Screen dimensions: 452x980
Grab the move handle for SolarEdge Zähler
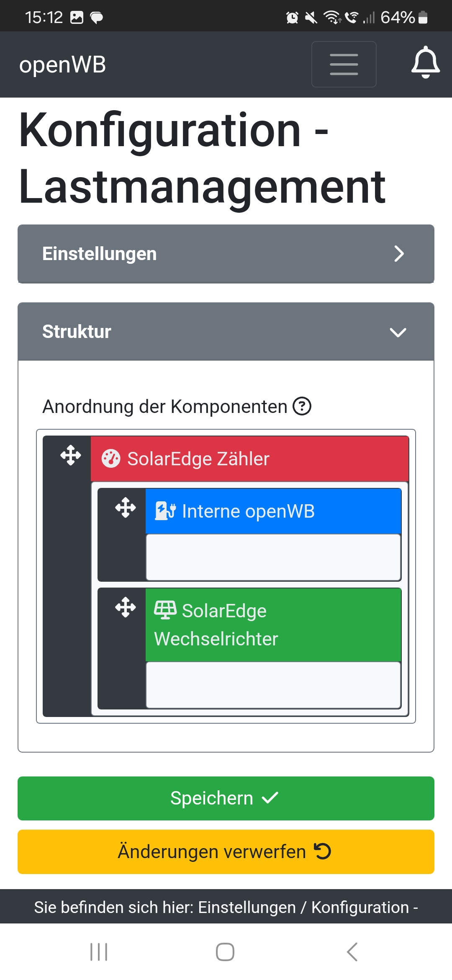71,455
